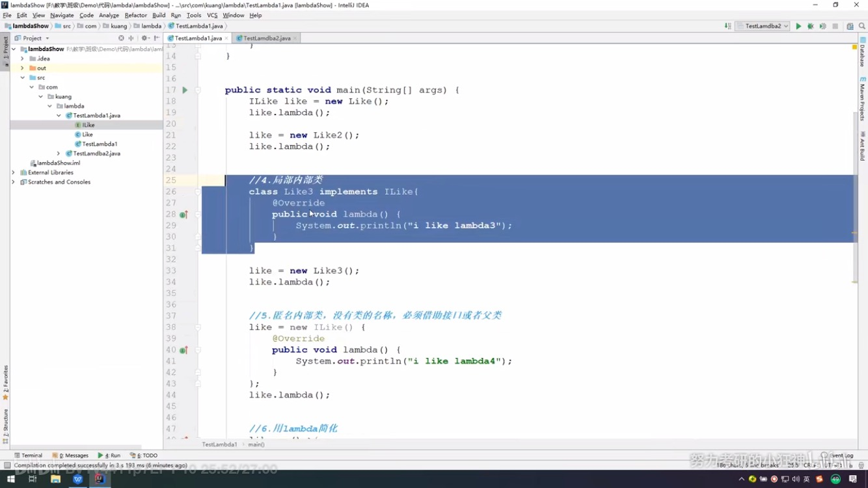868x488 pixels.
Task: Close the TestLamdba2.java editor tab
Action: click(x=295, y=38)
